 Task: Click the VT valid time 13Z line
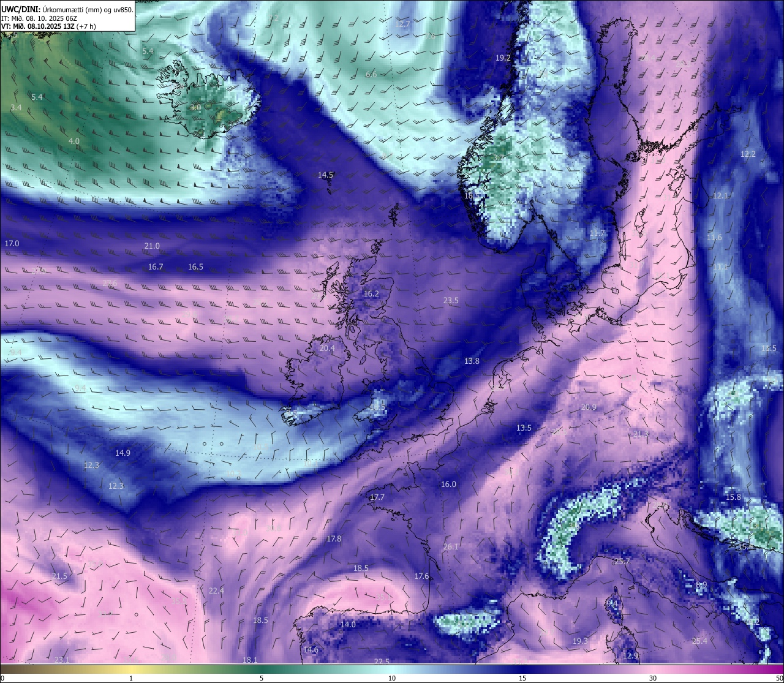tap(48, 27)
